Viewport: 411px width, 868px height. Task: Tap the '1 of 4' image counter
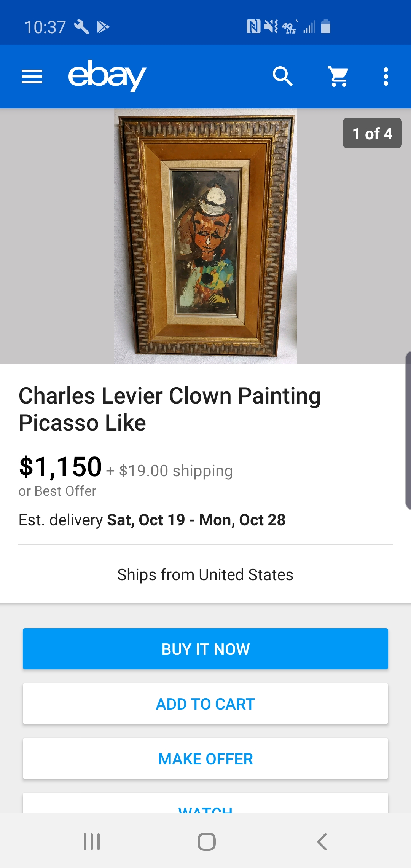[x=372, y=133]
